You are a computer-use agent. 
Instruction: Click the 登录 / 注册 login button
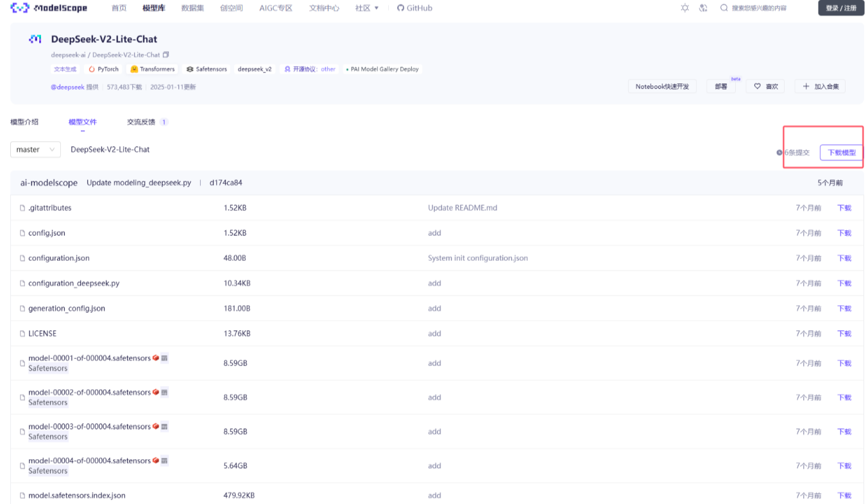[840, 8]
